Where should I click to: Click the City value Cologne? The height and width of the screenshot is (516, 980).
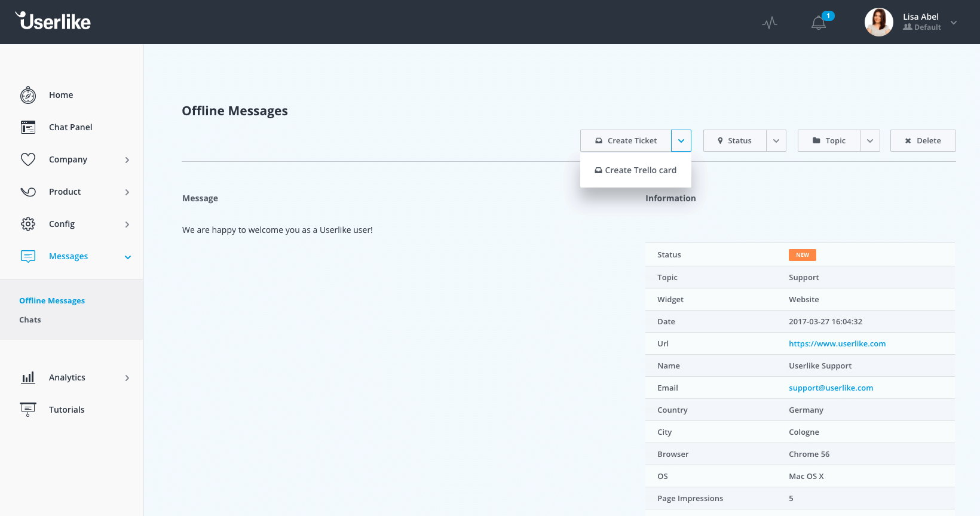(x=804, y=432)
